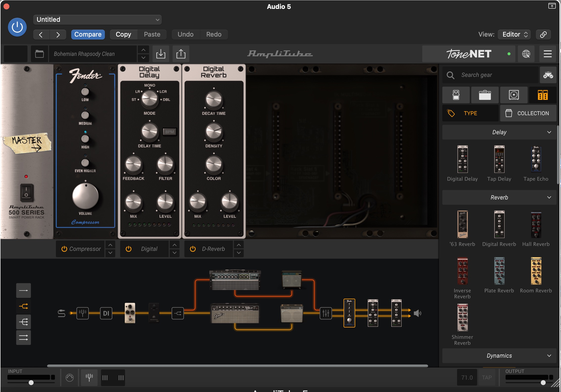Select the single serial signal routing icon

pyautogui.click(x=23, y=290)
